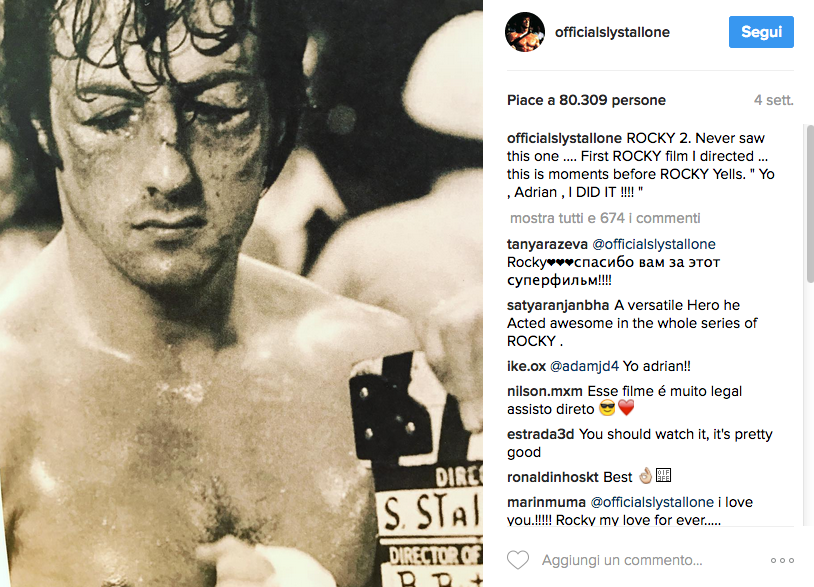Click the 4 sett. timestamp

(x=774, y=100)
